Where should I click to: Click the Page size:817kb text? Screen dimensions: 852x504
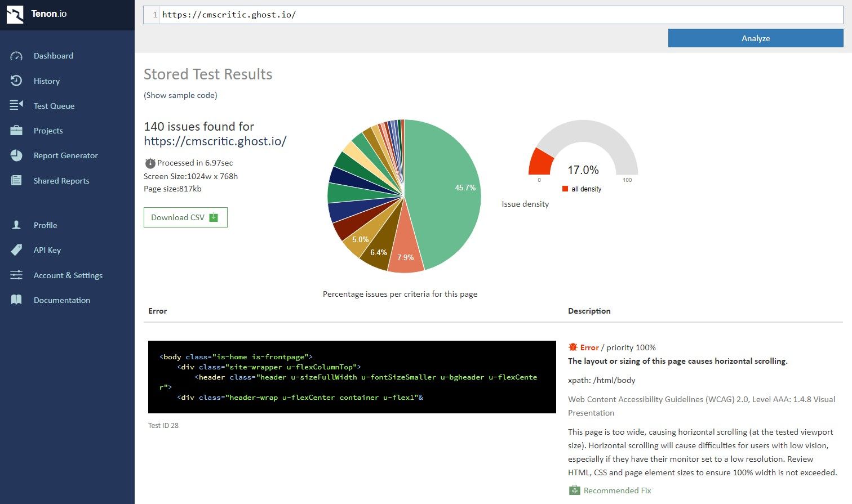click(x=172, y=189)
